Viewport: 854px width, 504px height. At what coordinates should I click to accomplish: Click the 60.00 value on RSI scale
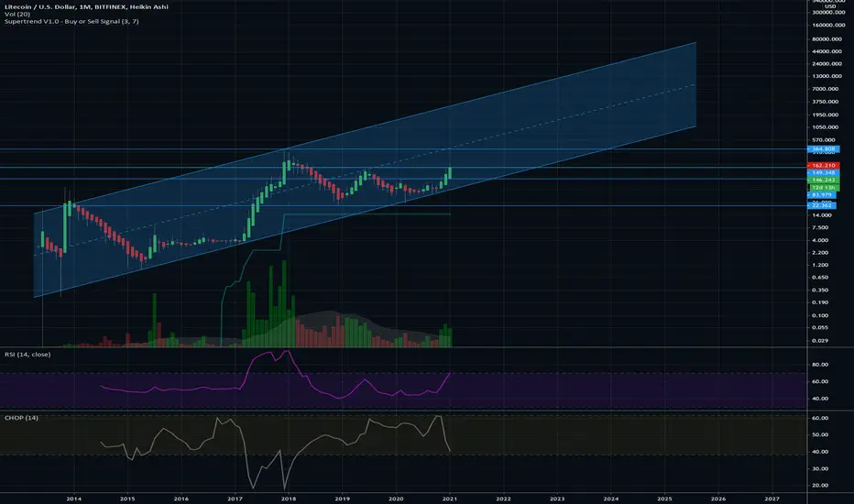820,381
